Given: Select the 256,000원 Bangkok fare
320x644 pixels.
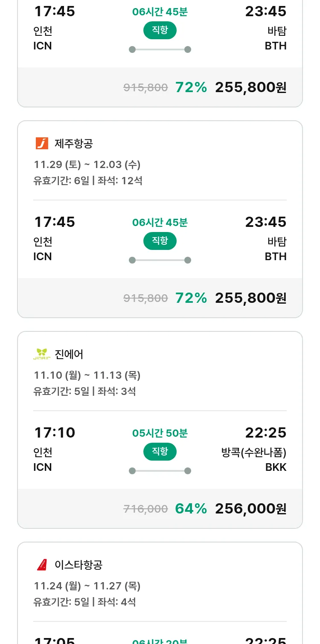Looking at the screenshot, I should (x=250, y=508).
